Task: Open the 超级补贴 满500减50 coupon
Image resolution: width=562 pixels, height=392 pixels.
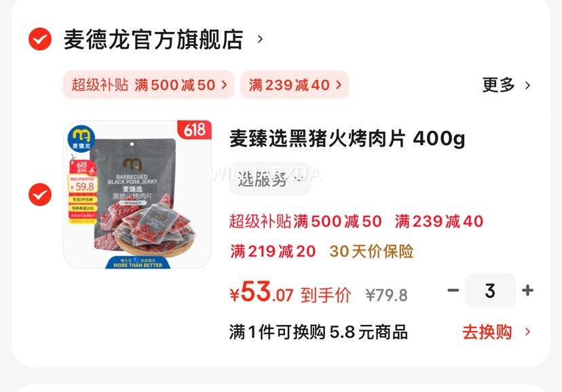Action: point(149,85)
